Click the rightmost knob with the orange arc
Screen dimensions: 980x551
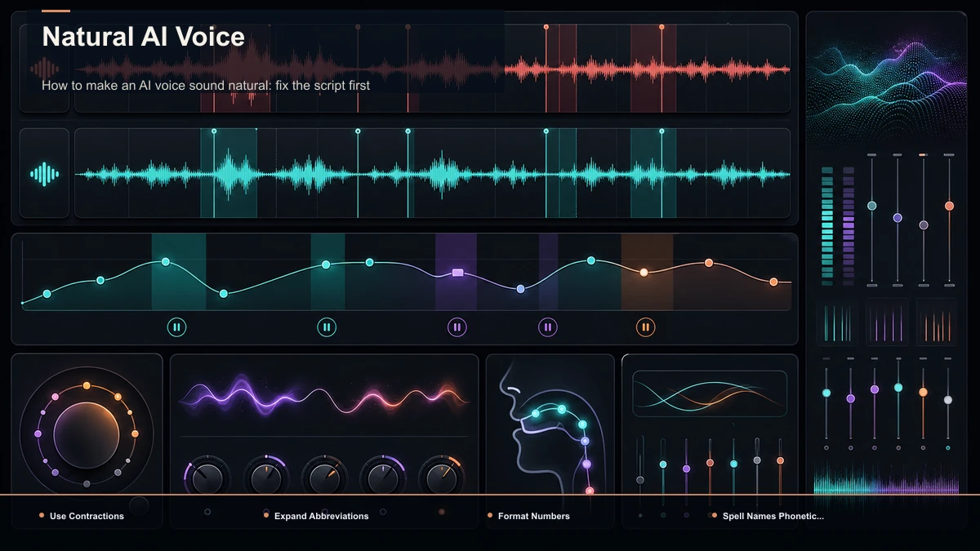(441, 477)
